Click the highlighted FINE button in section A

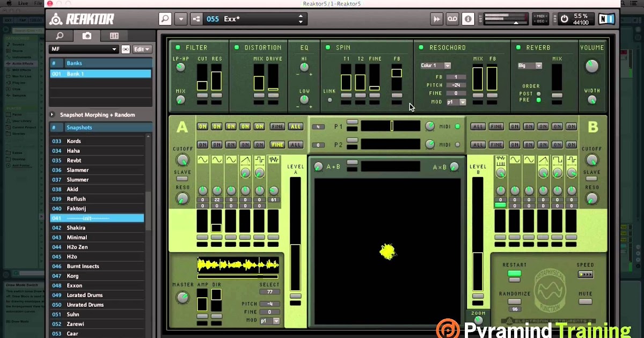[277, 145]
